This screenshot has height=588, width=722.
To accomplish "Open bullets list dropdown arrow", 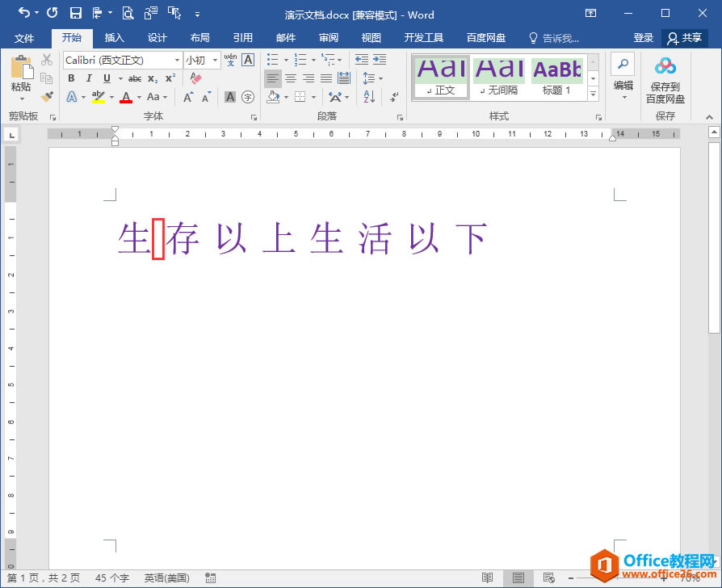I will tap(285, 60).
